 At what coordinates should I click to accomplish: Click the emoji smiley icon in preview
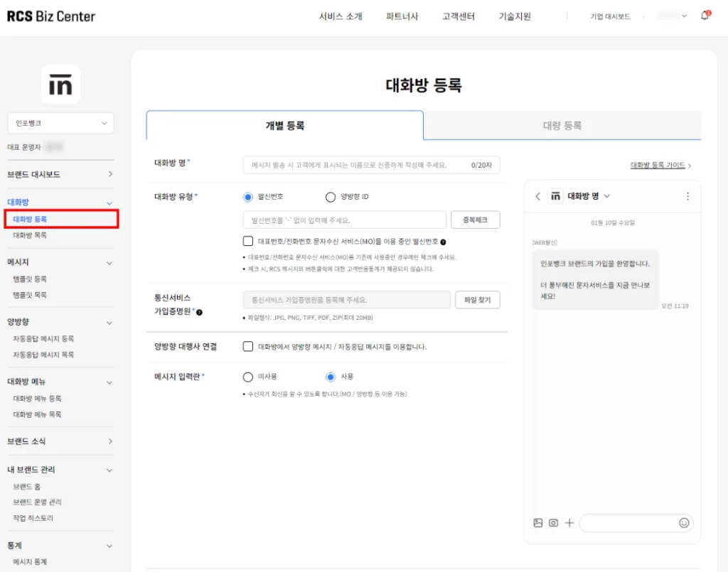click(x=684, y=523)
